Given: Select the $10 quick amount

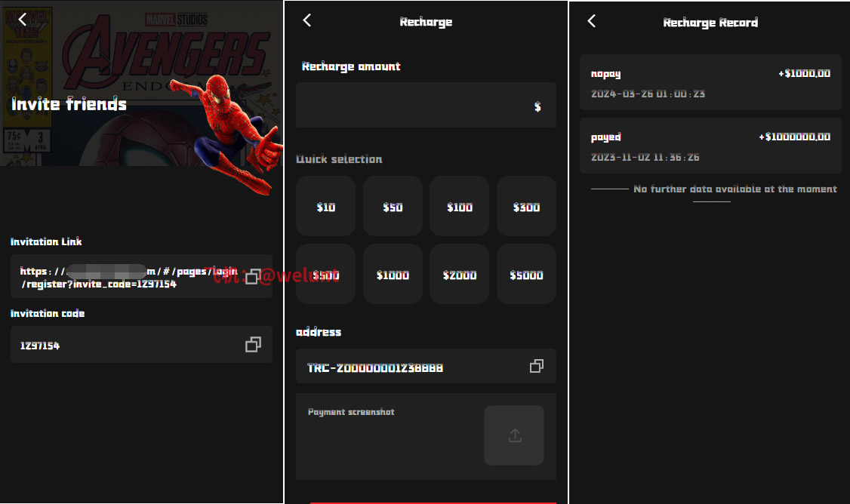Looking at the screenshot, I should click(326, 207).
